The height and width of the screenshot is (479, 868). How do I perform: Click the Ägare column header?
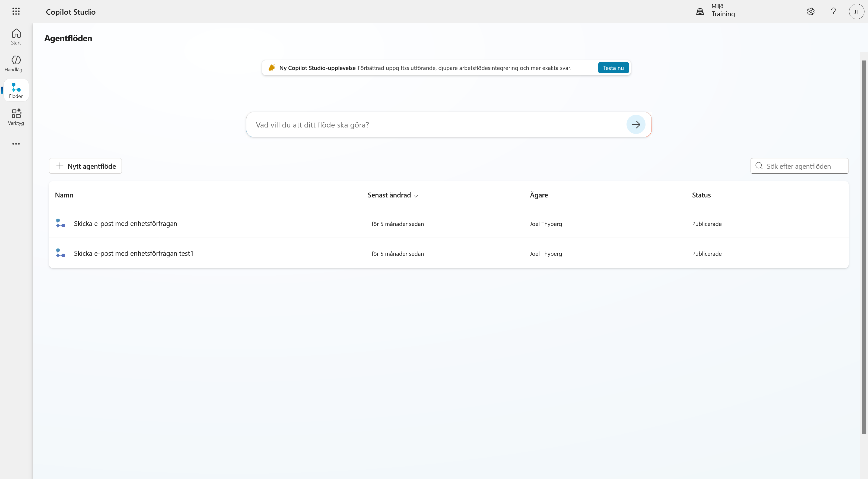click(538, 195)
